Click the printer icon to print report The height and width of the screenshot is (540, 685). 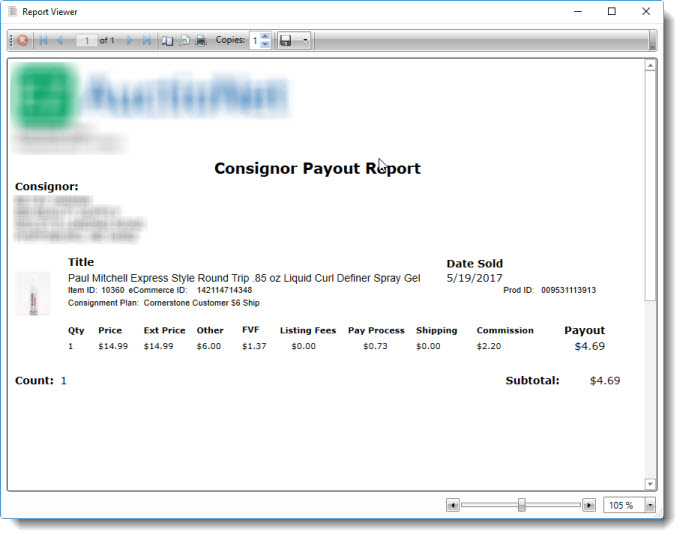201,41
